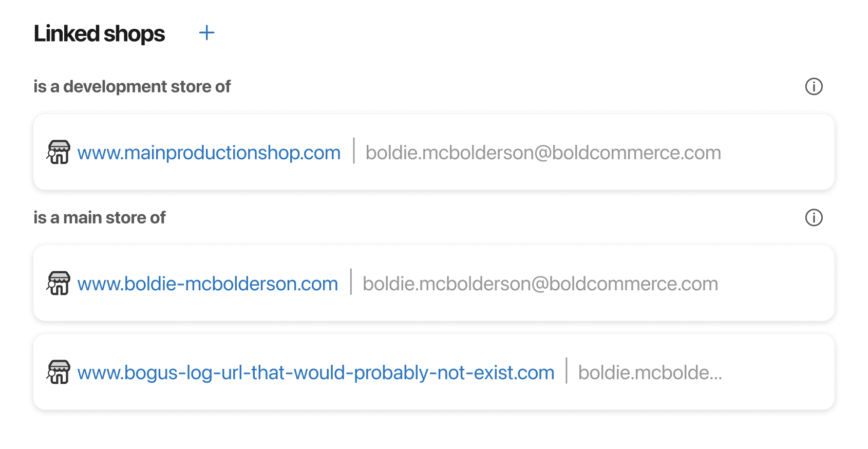Screen dimensions: 868x449
Task: Select the divider after the bogus-log-url link
Action: (567, 371)
